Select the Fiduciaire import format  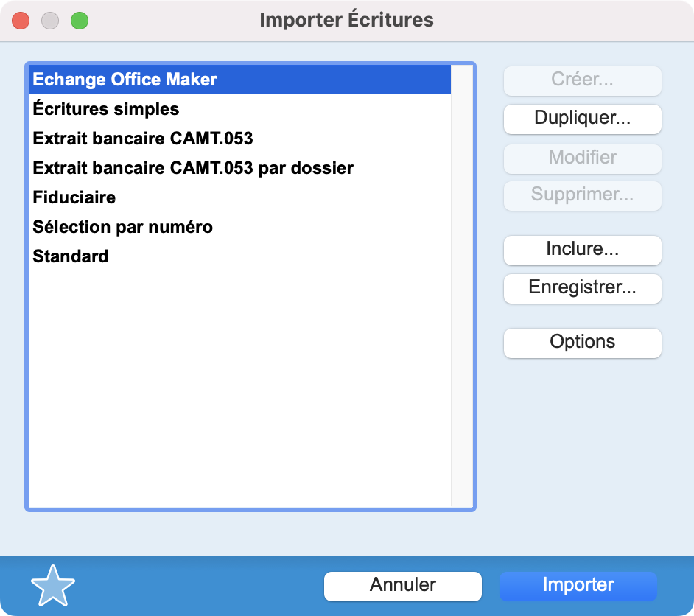click(x=240, y=197)
